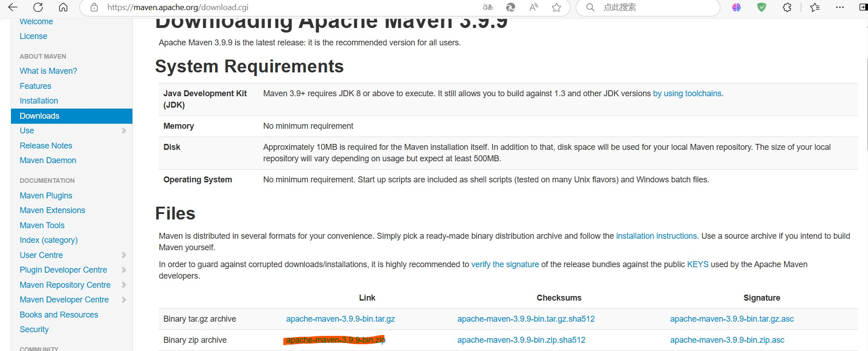Click the 'System Requirements' heading

tap(249, 66)
